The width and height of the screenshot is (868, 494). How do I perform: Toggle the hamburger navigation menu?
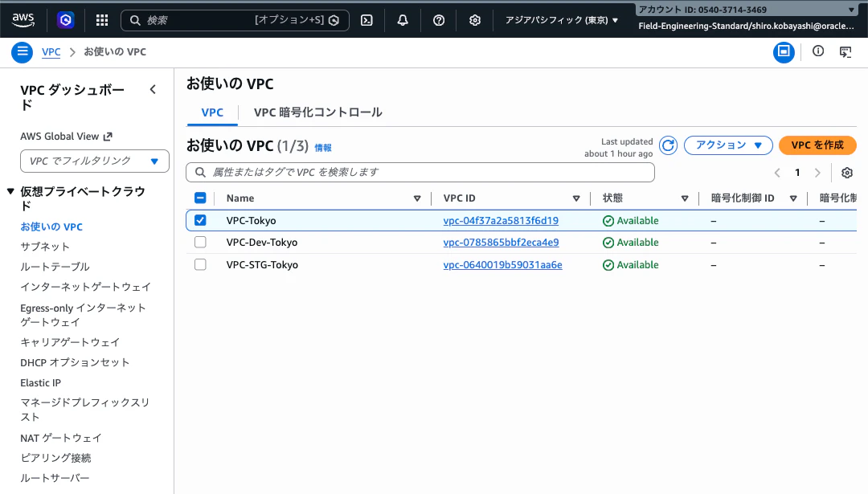pos(23,52)
